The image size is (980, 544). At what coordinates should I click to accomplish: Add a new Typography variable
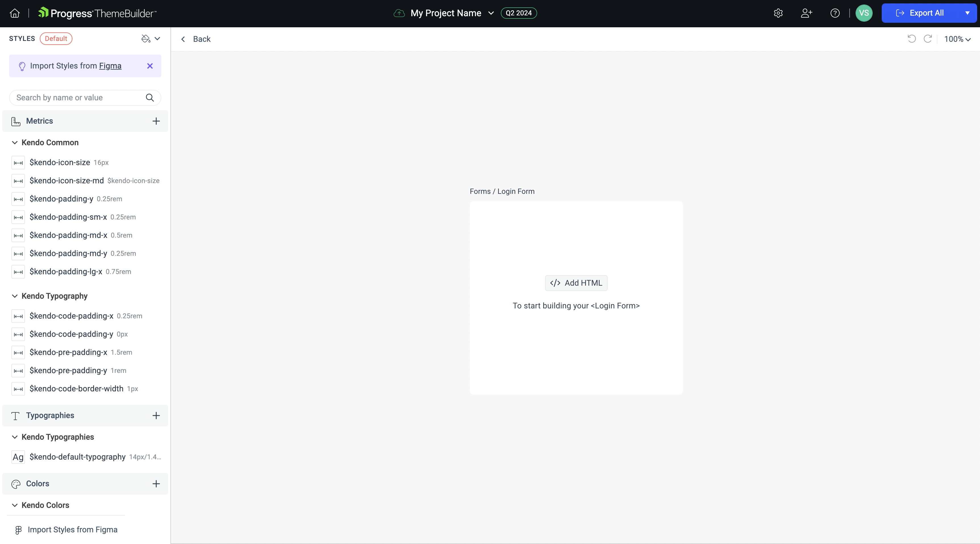coord(156,416)
